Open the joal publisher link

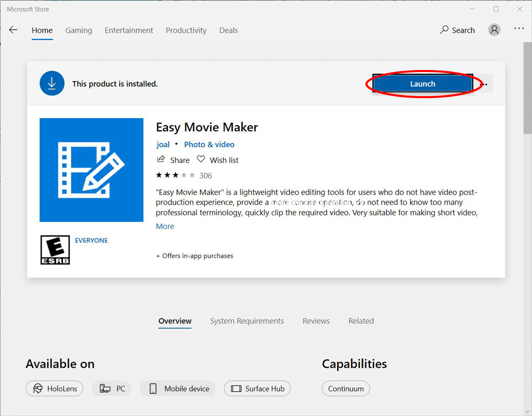coord(163,144)
